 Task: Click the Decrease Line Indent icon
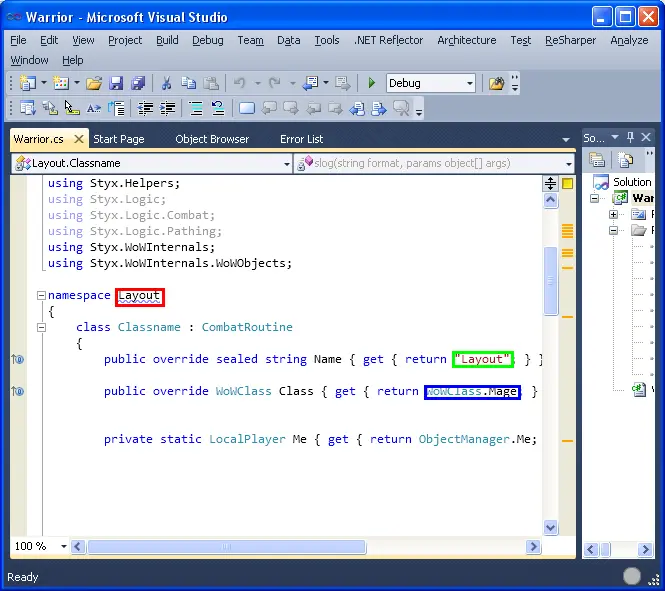(145, 109)
